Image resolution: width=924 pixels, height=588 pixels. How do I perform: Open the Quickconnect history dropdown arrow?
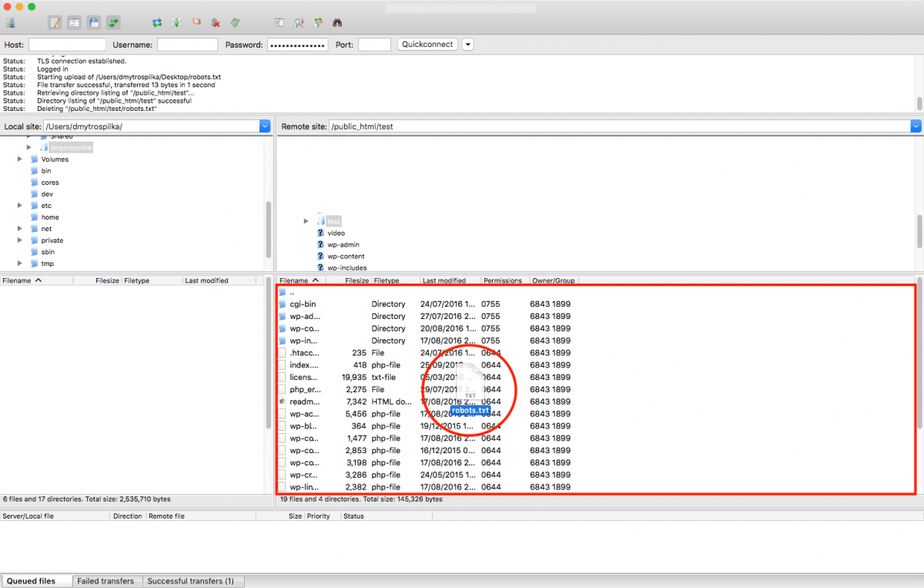(467, 44)
